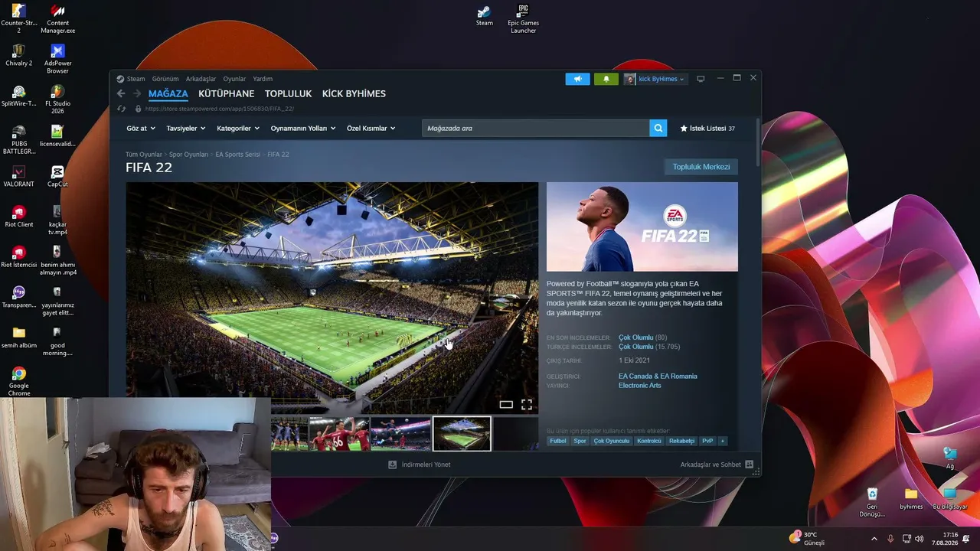Image resolution: width=980 pixels, height=551 pixels.
Task: Open the Google Chrome desktop shortcut
Action: coord(19,381)
